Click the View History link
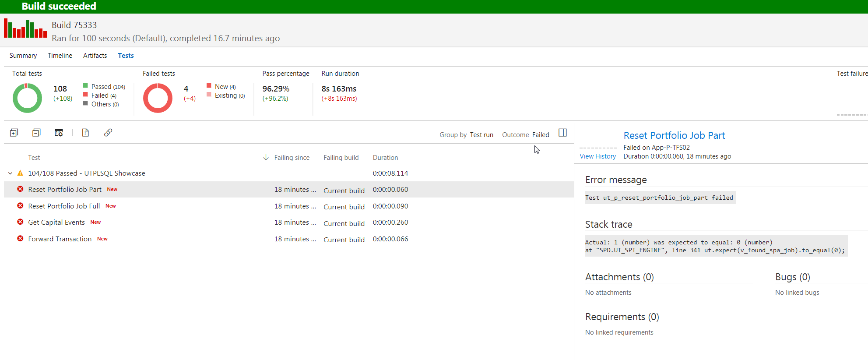Image resolution: width=868 pixels, height=360 pixels. point(597,156)
